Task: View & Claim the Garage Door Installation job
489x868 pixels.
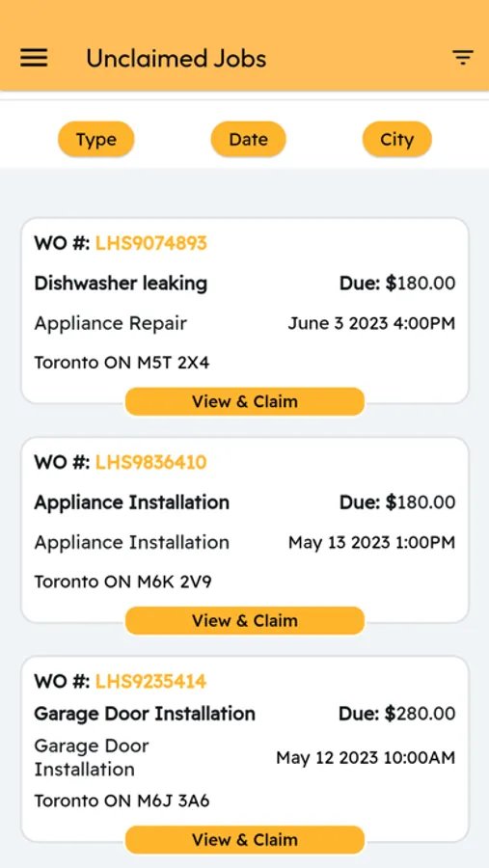Action: coord(245,840)
